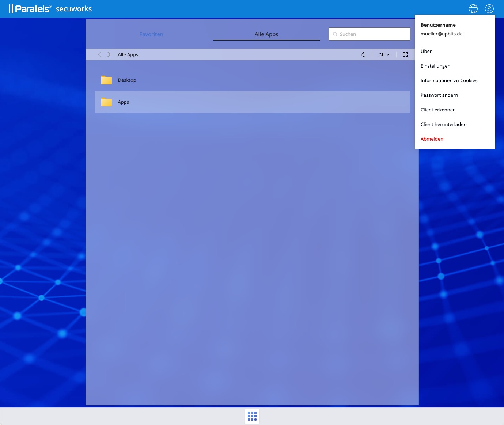Viewport: 504px width, 425px height.
Task: Select Informationen zu Cookies
Action: point(449,80)
